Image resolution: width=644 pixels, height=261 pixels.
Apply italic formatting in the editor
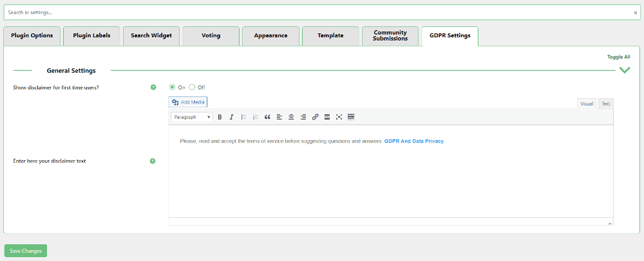231,117
